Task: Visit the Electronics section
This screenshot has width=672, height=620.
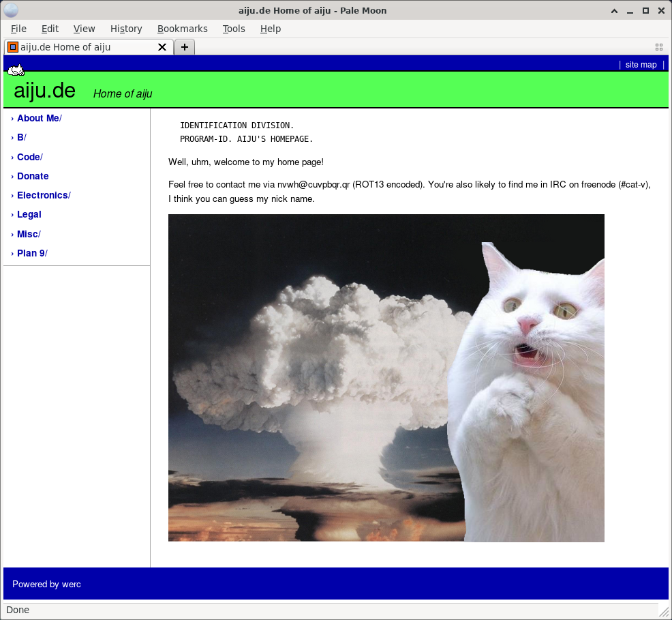Action: [42, 195]
